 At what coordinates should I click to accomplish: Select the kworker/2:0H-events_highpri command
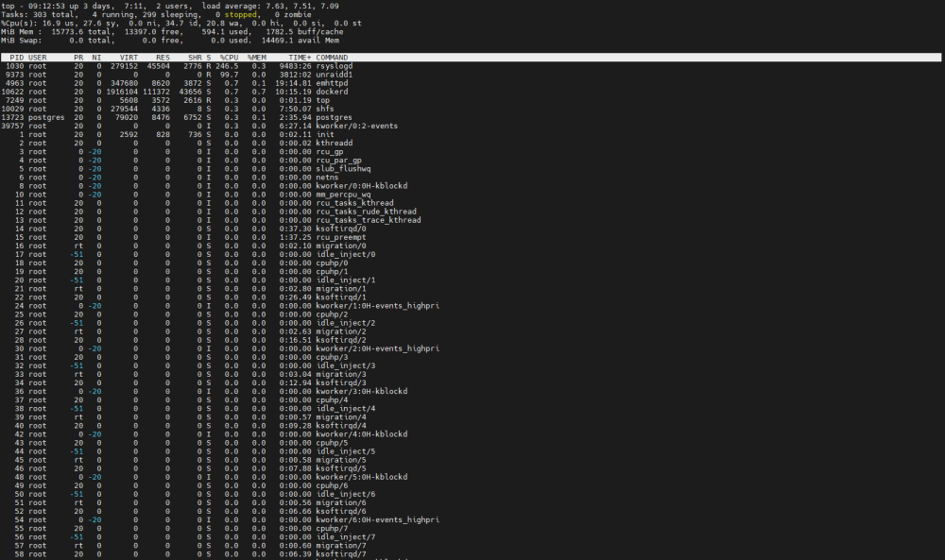[378, 348]
